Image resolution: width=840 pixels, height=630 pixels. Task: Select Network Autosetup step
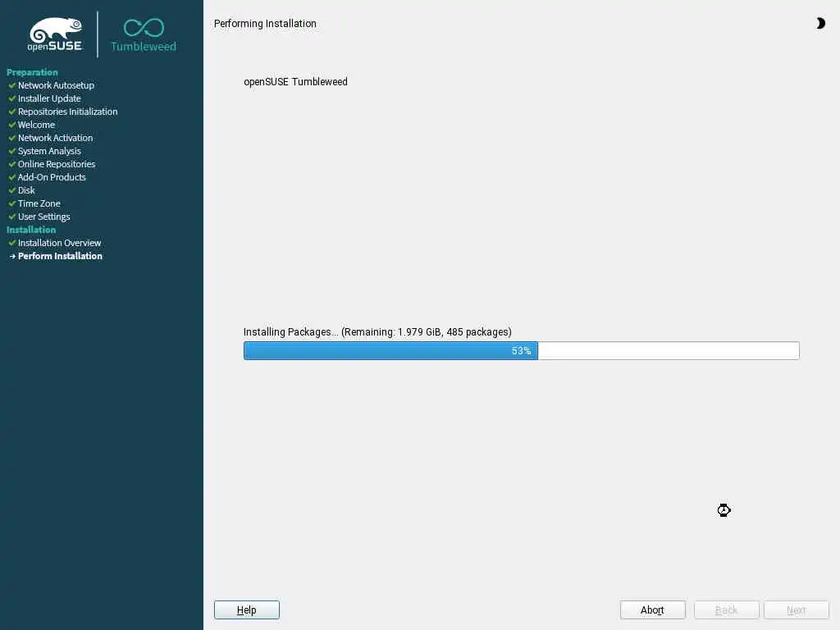point(57,85)
